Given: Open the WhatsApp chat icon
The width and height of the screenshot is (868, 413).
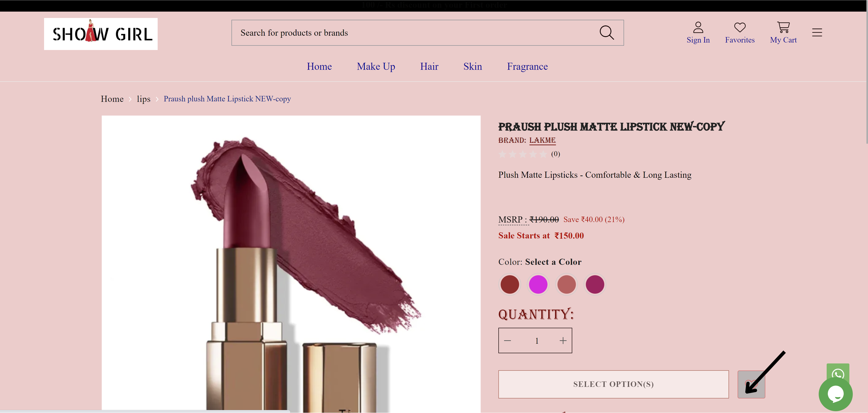Looking at the screenshot, I should coord(838,373).
